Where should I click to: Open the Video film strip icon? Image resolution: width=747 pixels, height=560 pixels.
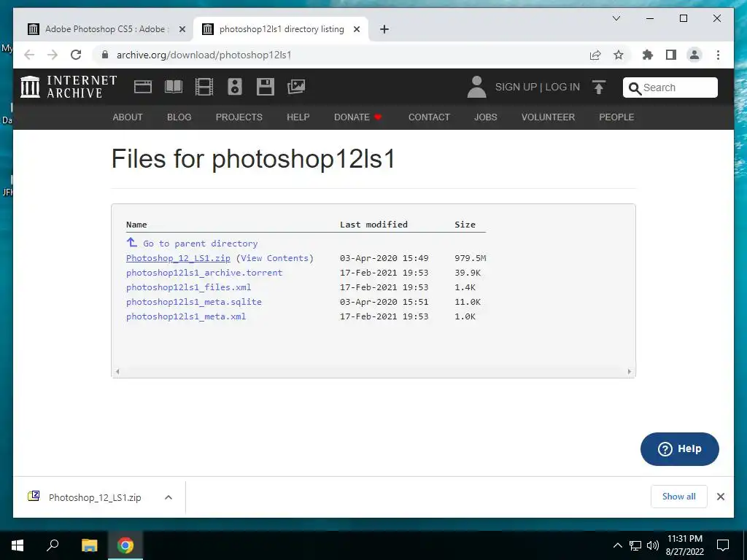204,87
